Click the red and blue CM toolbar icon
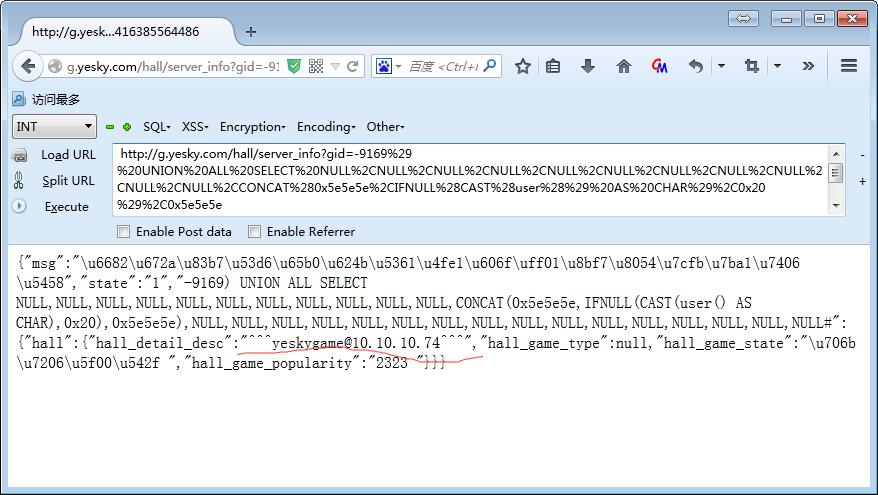 tap(659, 66)
